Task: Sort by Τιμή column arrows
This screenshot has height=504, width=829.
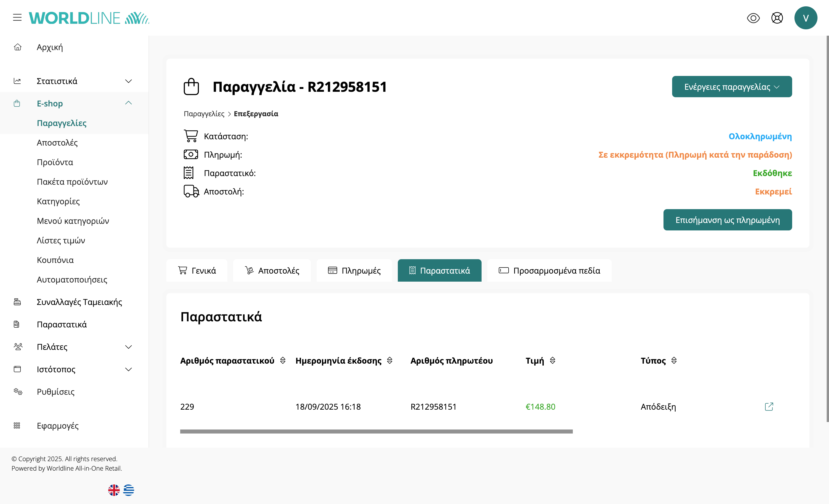Action: (552, 360)
